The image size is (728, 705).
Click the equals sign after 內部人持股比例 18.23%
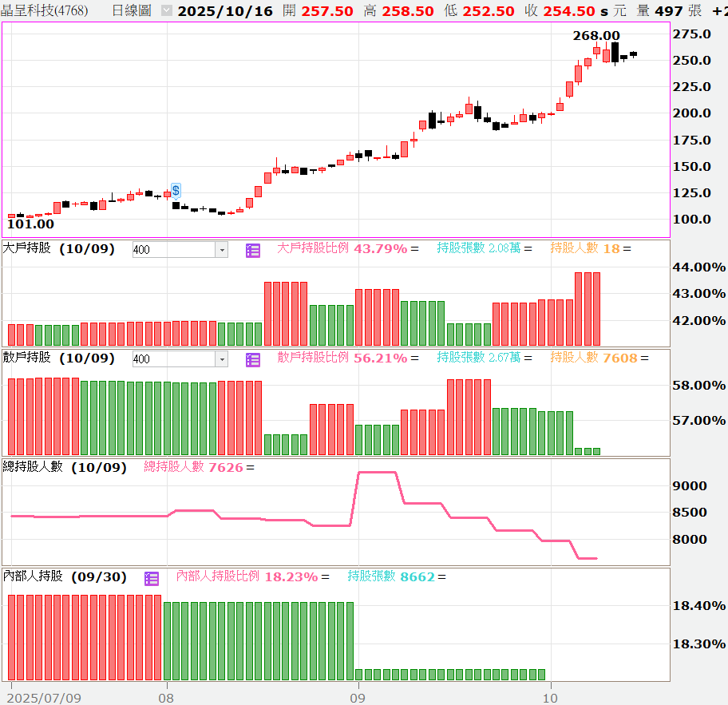point(324,576)
